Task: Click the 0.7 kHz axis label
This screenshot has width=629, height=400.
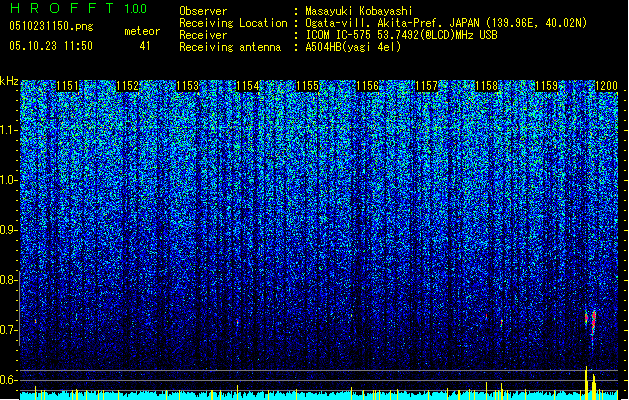Action: tap(8, 330)
